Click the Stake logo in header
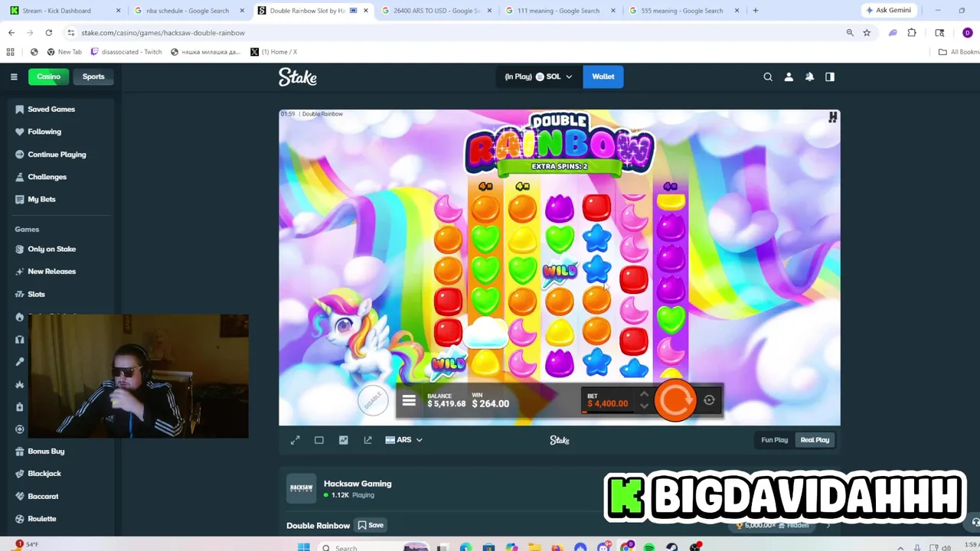Screen dimensions: 980x551 [298, 77]
